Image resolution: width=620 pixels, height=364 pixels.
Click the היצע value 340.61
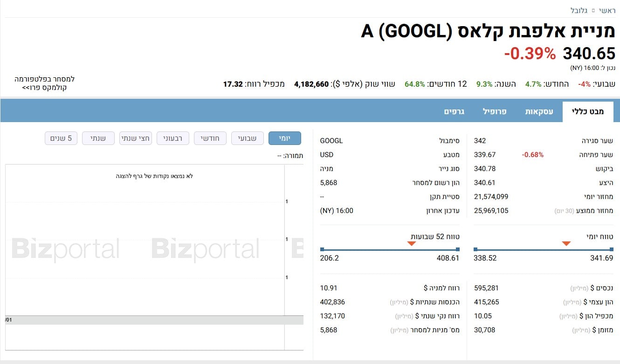(x=485, y=183)
